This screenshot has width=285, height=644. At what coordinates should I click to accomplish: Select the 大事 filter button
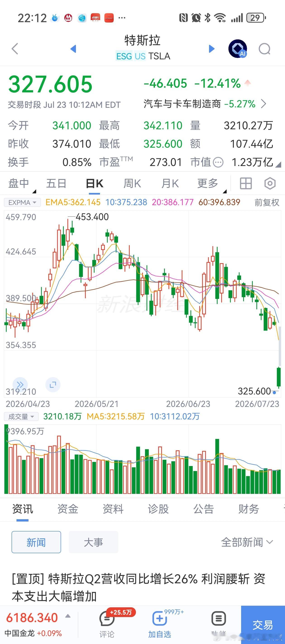pos(93,542)
